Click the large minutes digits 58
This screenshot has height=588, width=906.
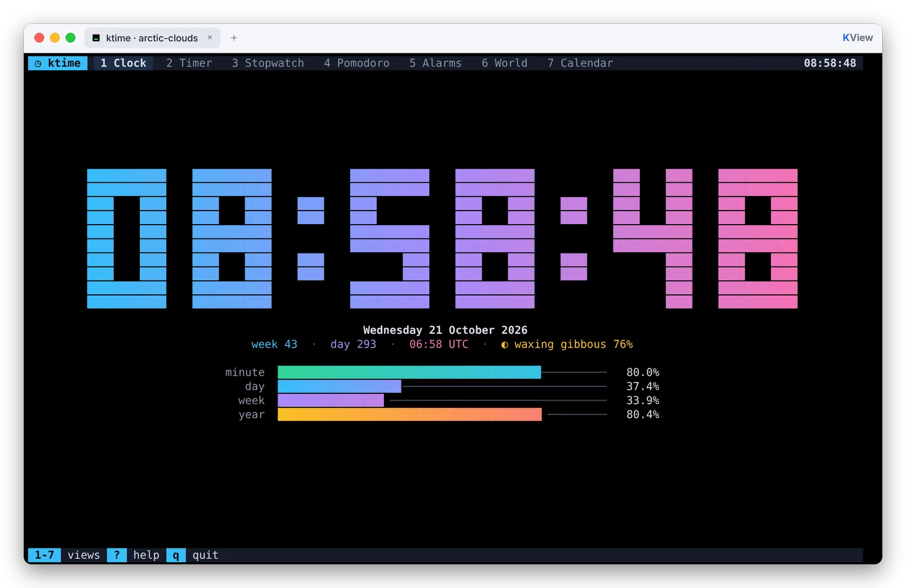tap(442, 238)
